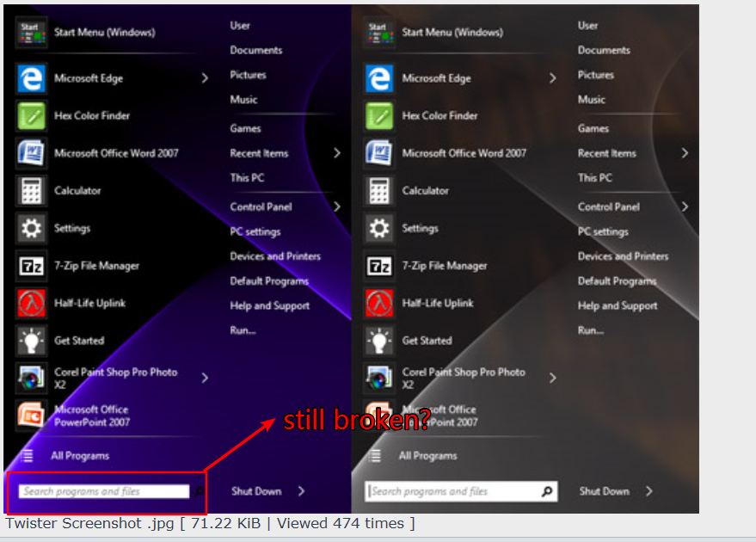The image size is (756, 542).
Task: Open Devices and Printers in purple menu
Action: coord(275,256)
